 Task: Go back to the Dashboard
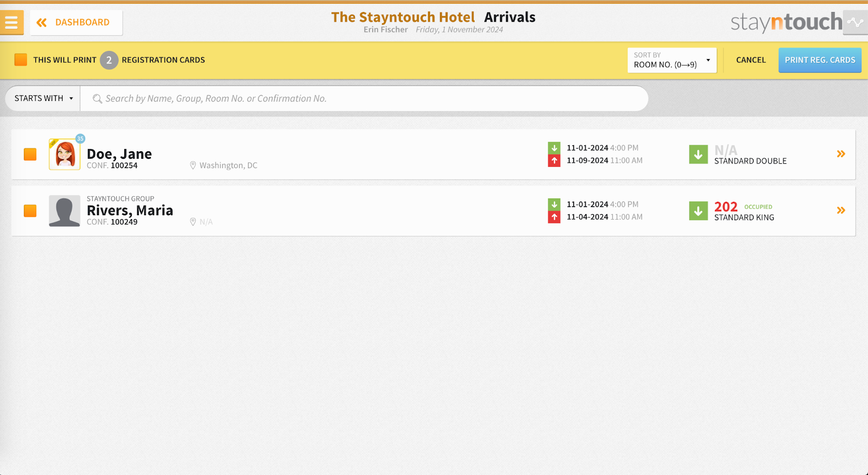tap(76, 23)
